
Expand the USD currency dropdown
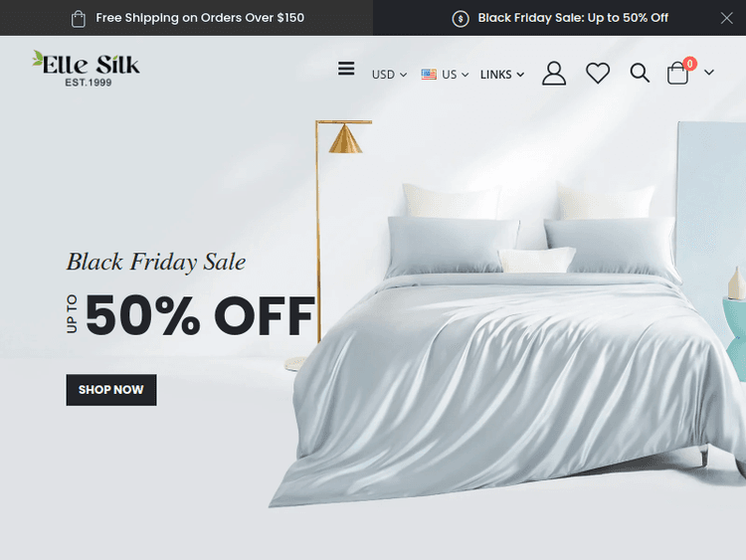pos(389,75)
